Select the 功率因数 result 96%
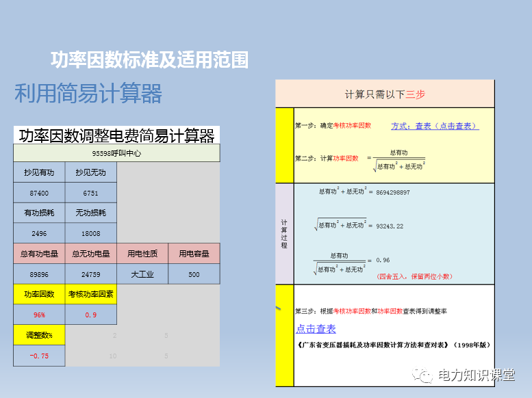 [x=39, y=315]
